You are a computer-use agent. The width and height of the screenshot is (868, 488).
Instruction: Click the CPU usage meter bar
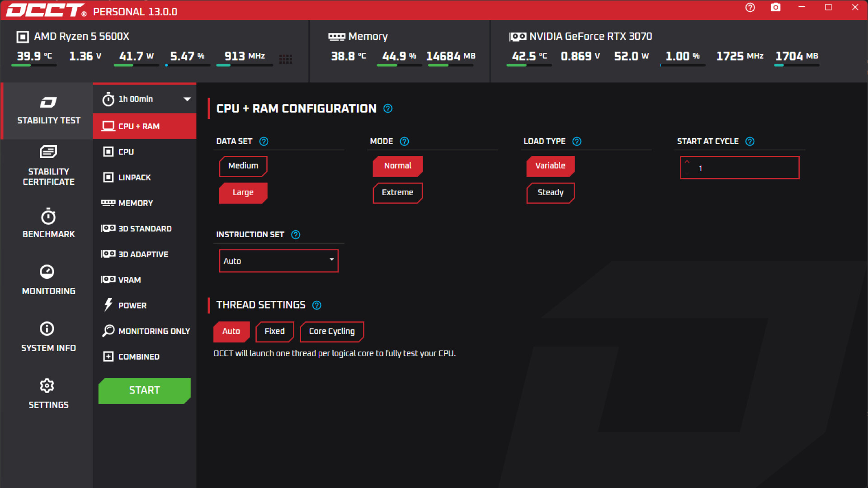pyautogui.click(x=188, y=64)
